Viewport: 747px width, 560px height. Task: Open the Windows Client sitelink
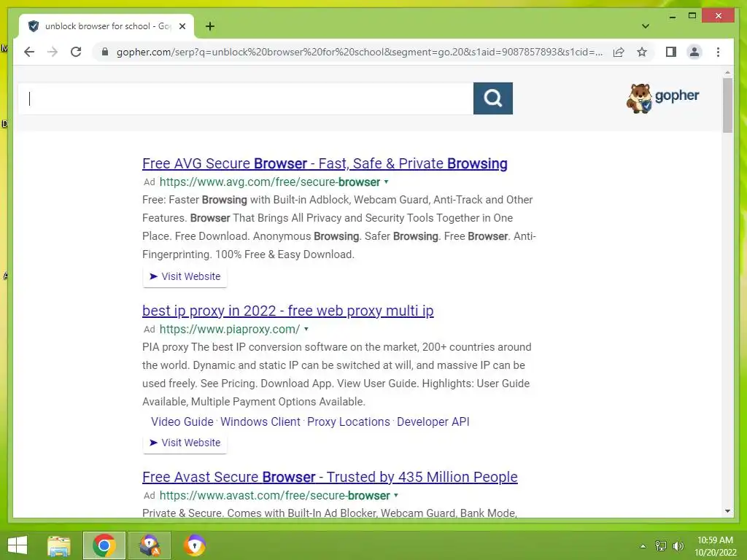[x=260, y=422]
